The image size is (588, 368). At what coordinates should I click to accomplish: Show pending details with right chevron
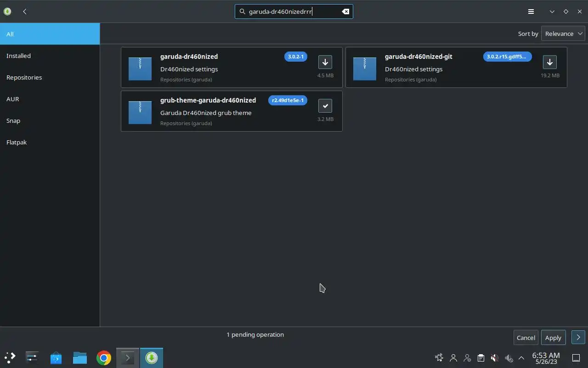tap(578, 338)
